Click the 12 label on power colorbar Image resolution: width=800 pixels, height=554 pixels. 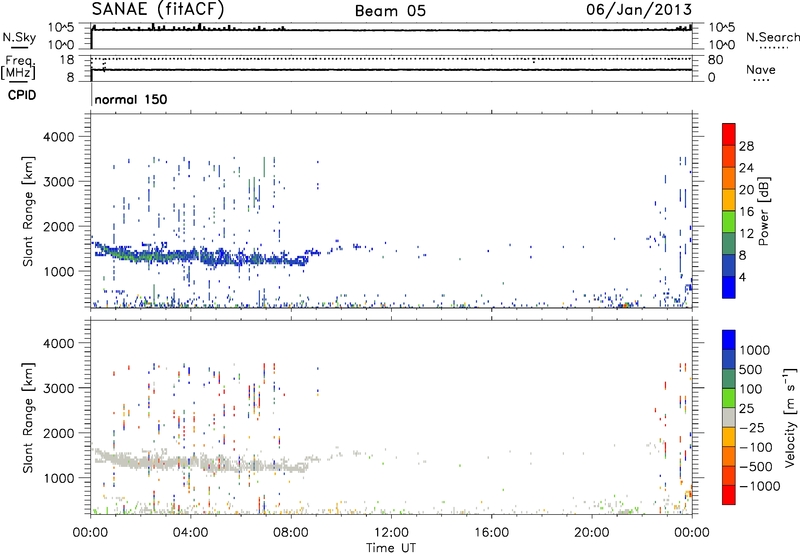pos(746,234)
